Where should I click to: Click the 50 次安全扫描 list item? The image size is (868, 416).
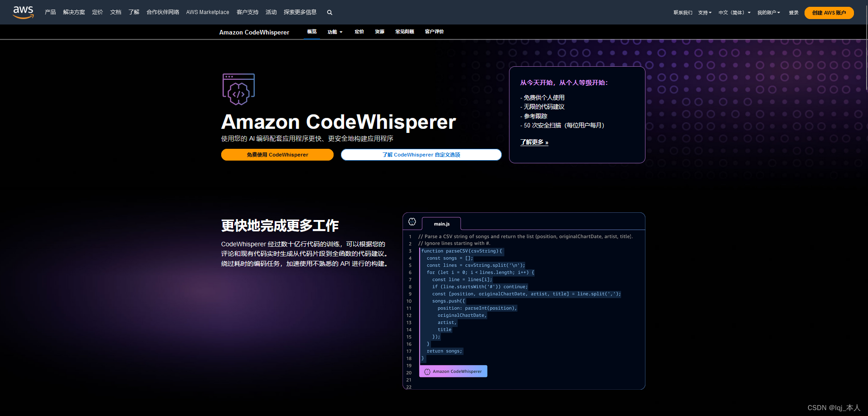coord(563,125)
